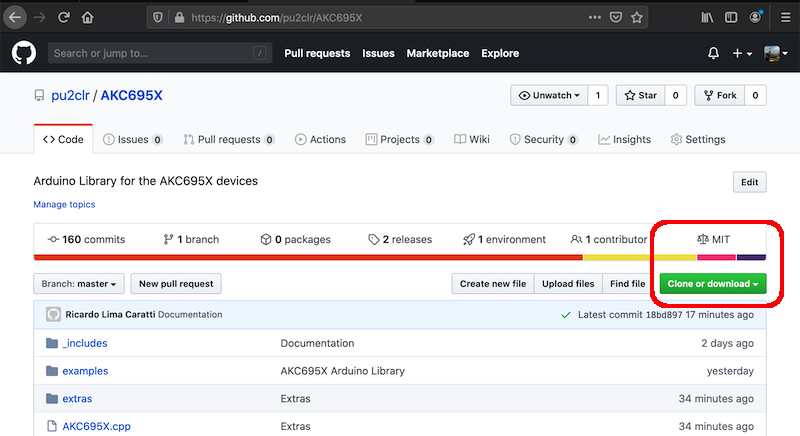
Task: Open Pull requests in the top navigation
Action: 317,53
